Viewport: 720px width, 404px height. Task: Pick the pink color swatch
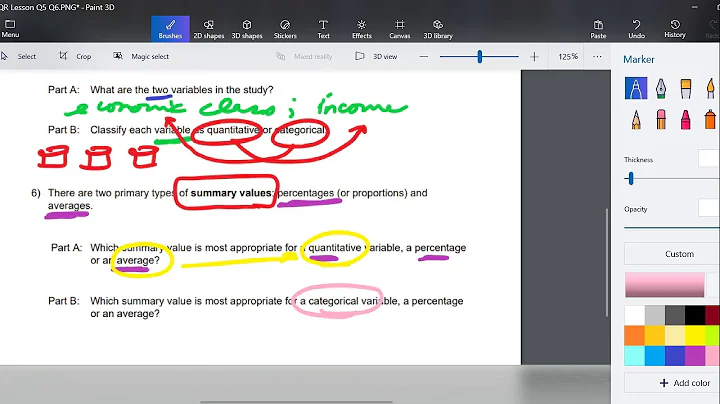(x=713, y=356)
